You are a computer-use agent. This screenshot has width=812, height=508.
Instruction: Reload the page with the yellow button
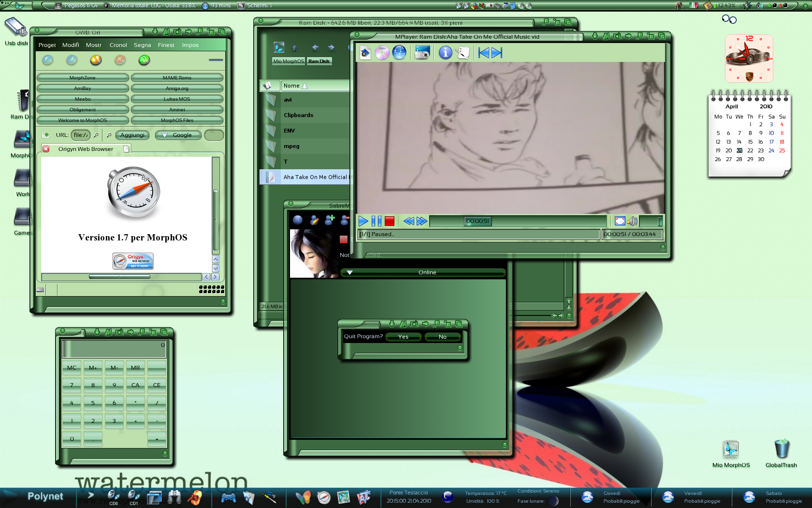[96, 60]
